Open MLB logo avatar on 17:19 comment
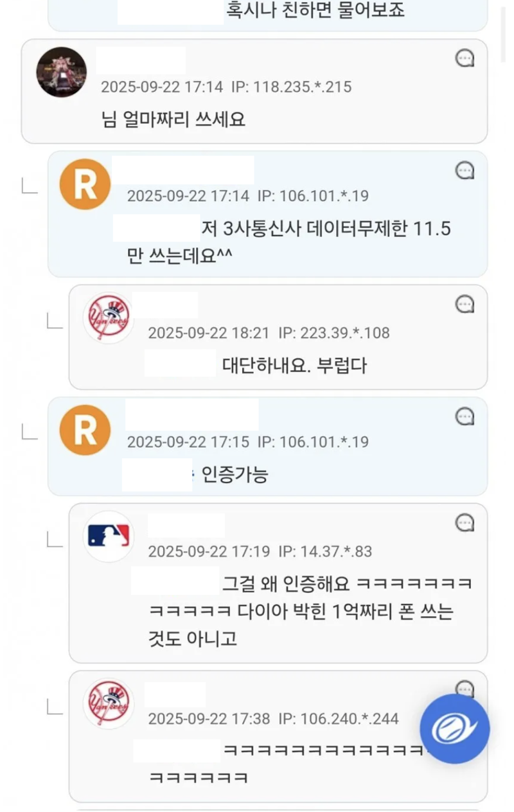The width and height of the screenshot is (514, 812). [108, 536]
